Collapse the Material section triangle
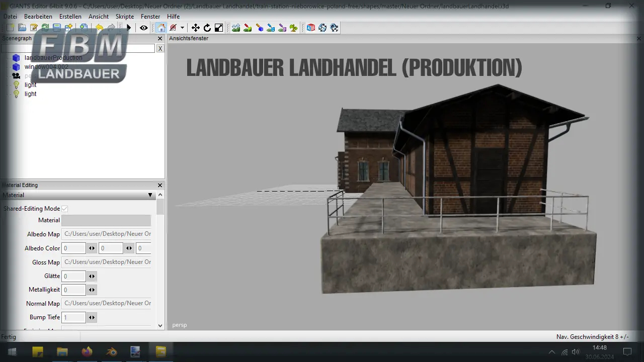Image resolution: width=644 pixels, height=362 pixels. (x=150, y=195)
